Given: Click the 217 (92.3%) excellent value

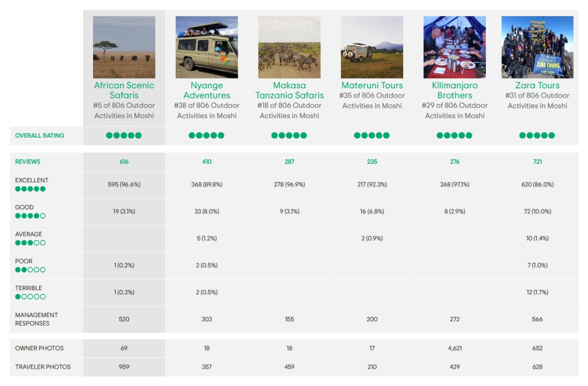Looking at the screenshot, I should [x=372, y=185].
